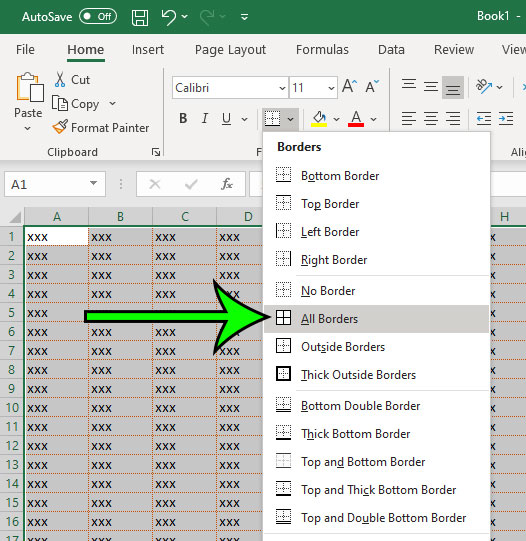Click the red Font Color button
Viewport: 526px width, 541px height.
pyautogui.click(x=356, y=119)
